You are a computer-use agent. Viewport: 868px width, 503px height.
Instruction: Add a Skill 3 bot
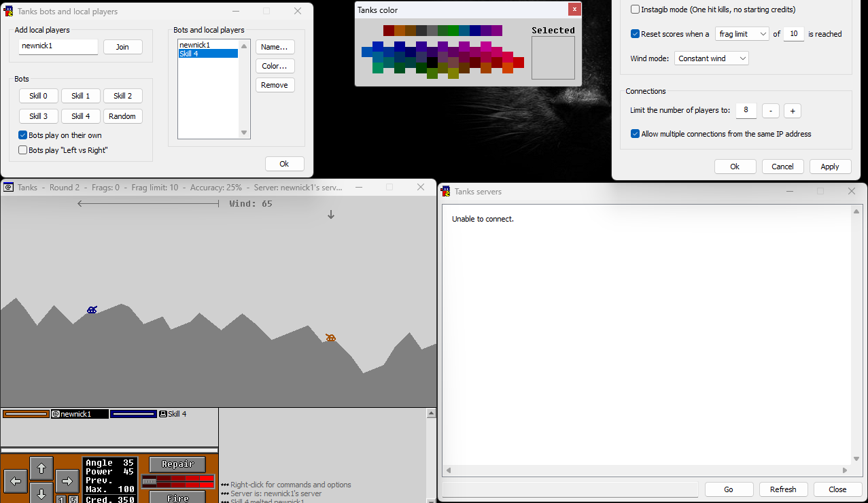coord(39,116)
